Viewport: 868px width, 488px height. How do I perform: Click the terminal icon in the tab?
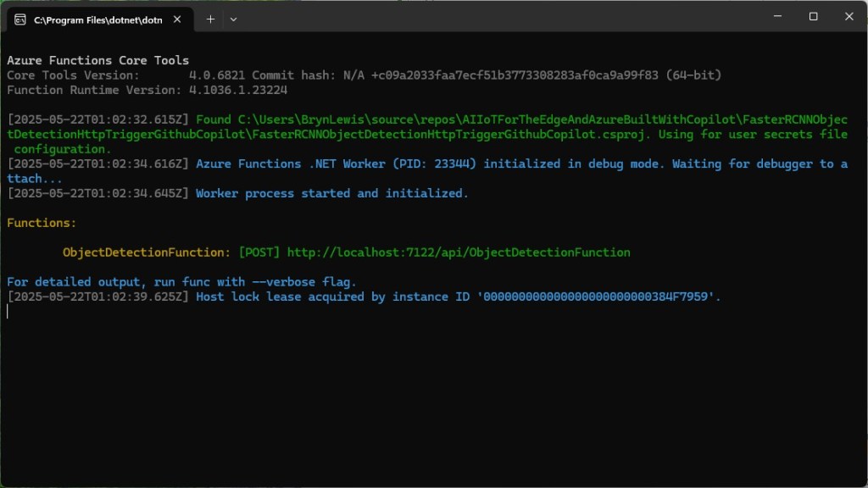[x=19, y=19]
